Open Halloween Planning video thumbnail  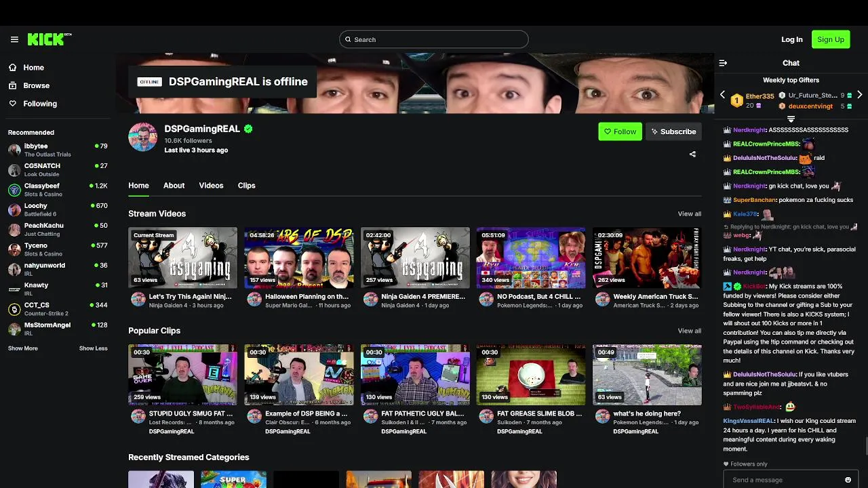pyautogui.click(x=299, y=258)
